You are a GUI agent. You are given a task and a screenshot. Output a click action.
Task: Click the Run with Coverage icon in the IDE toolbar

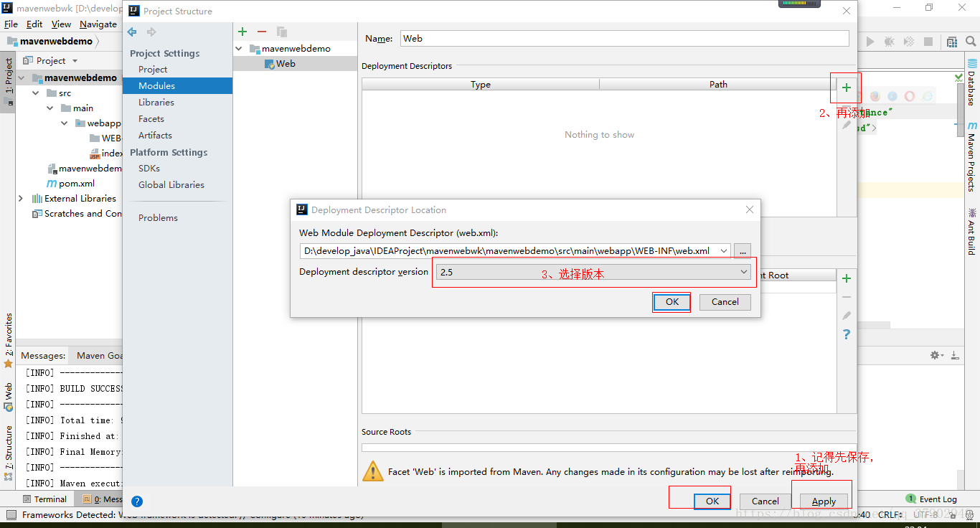(909, 42)
